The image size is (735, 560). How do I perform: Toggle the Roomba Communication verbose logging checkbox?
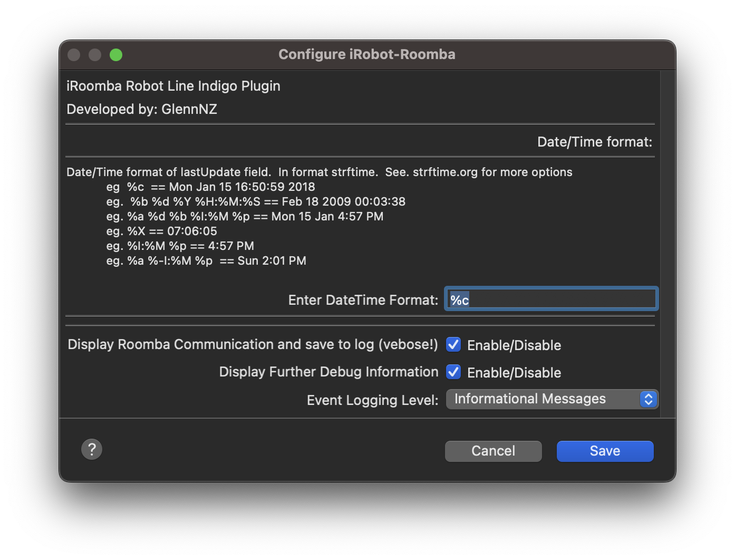coord(453,344)
